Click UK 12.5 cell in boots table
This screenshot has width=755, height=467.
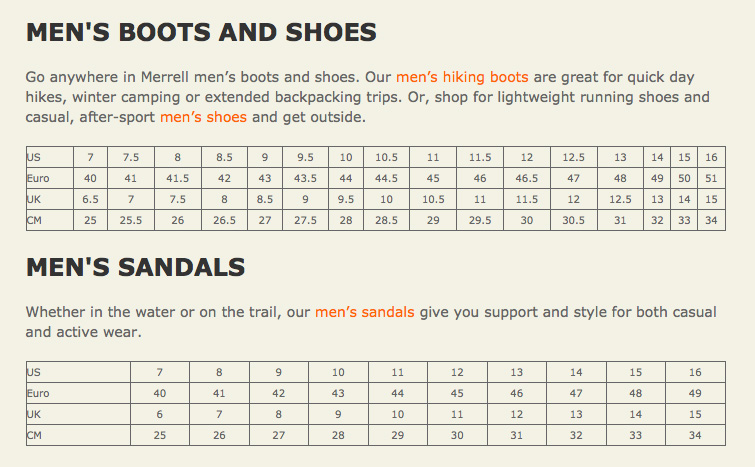click(x=620, y=199)
